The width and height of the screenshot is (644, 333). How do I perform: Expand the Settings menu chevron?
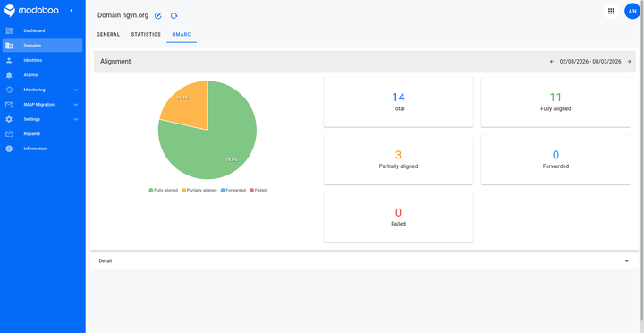click(75, 119)
